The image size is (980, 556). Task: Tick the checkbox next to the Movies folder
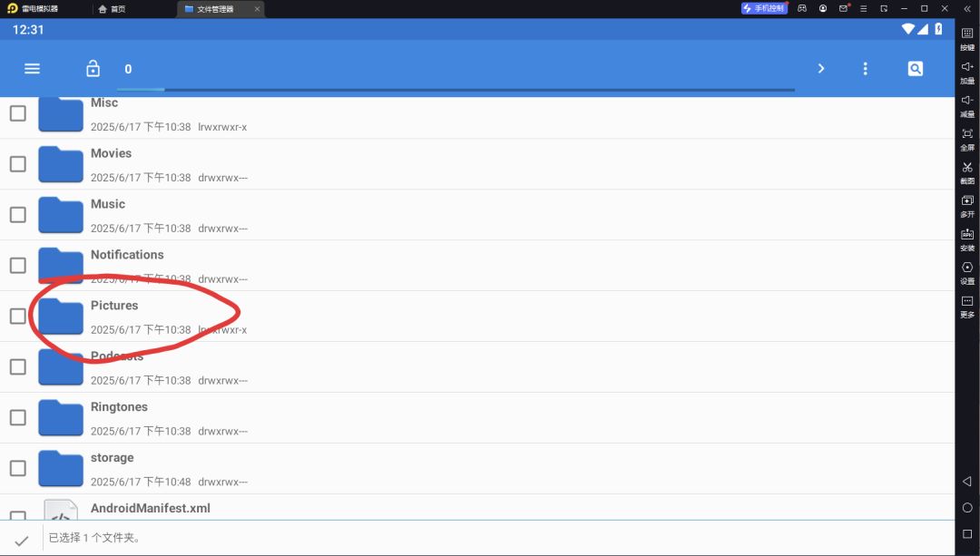pos(18,164)
